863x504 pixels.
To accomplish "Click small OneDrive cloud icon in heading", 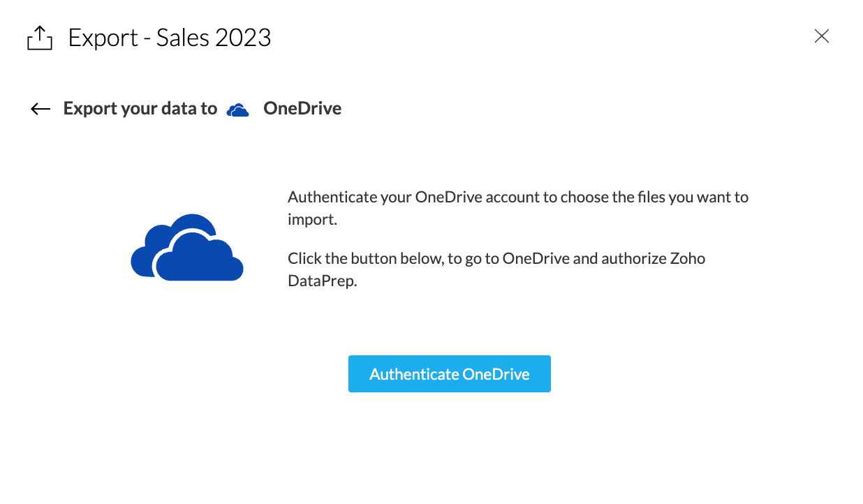I will coord(238,110).
